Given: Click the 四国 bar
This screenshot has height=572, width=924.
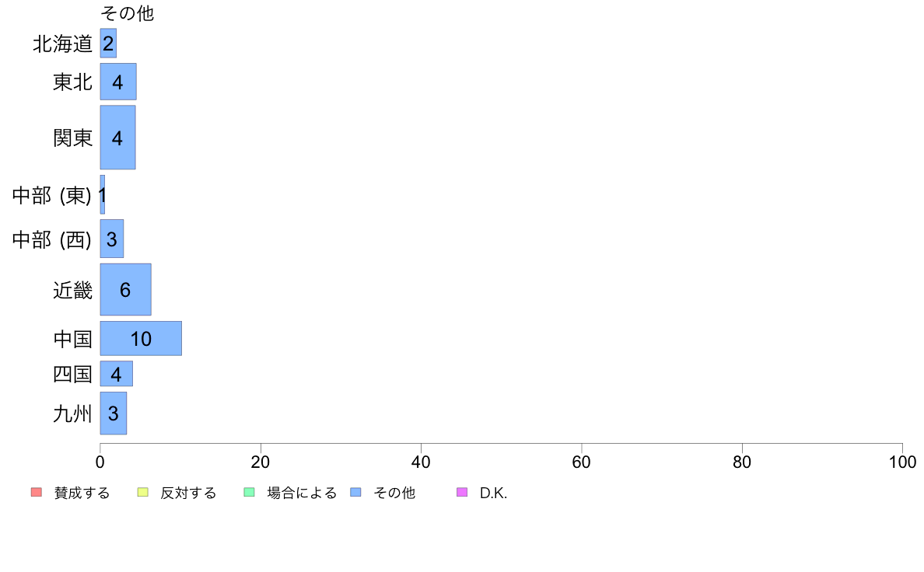Looking at the screenshot, I should tap(117, 374).
